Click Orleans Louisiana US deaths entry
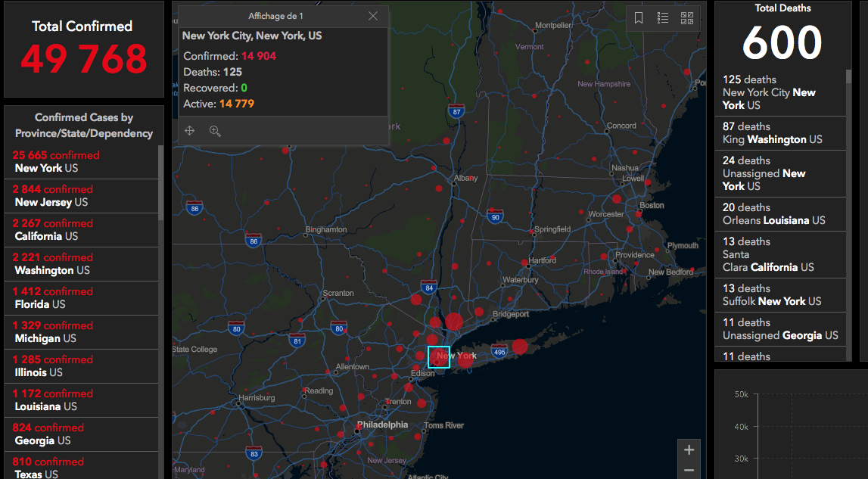The height and width of the screenshot is (479, 868). [x=779, y=213]
